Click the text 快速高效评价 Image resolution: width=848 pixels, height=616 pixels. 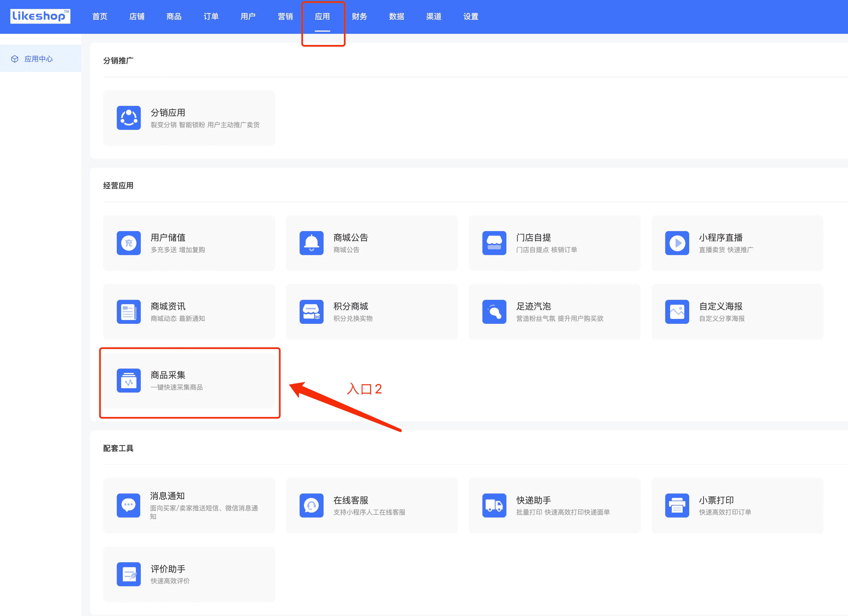click(x=170, y=581)
